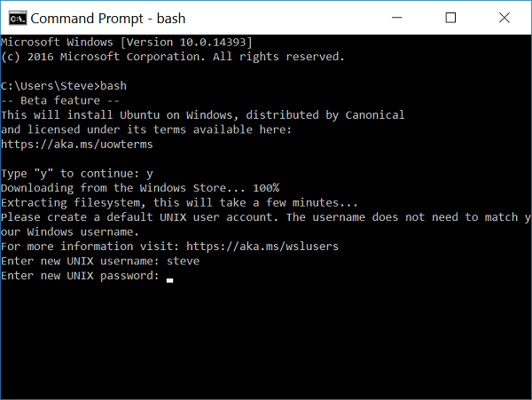The image size is (532, 400).
Task: Click the "licensed under its terms" line
Action: point(146,129)
